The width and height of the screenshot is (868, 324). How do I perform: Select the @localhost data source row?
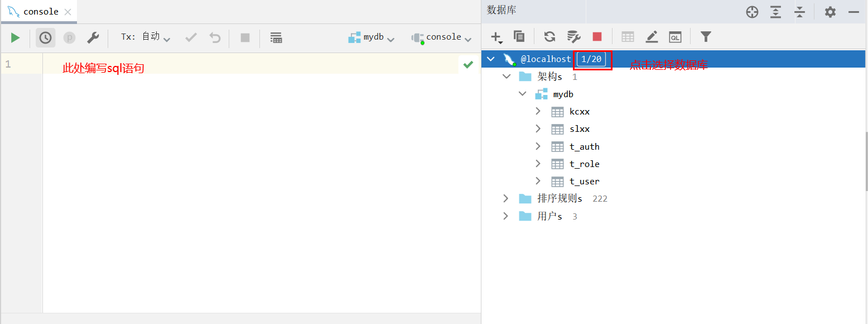(x=673, y=59)
